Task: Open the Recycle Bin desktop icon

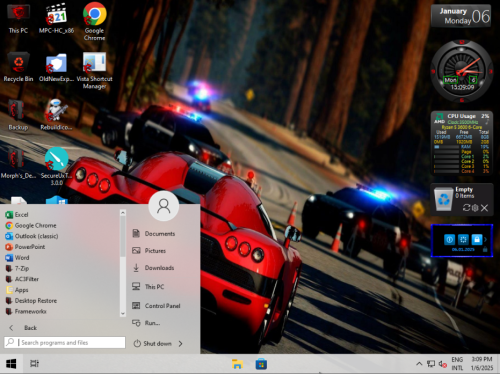Action: coord(18,67)
